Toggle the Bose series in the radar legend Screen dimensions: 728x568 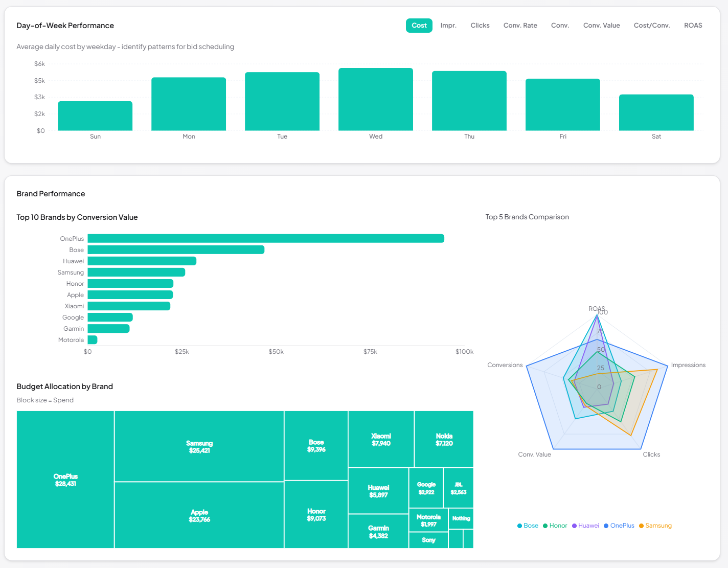[527, 525]
